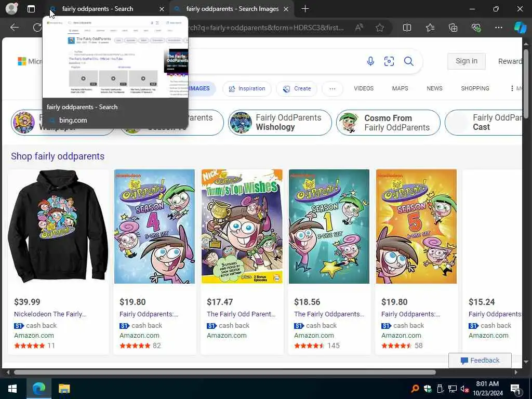Screen dimensions: 532x399
Task: Open the split screen icon
Action: tap(407, 28)
